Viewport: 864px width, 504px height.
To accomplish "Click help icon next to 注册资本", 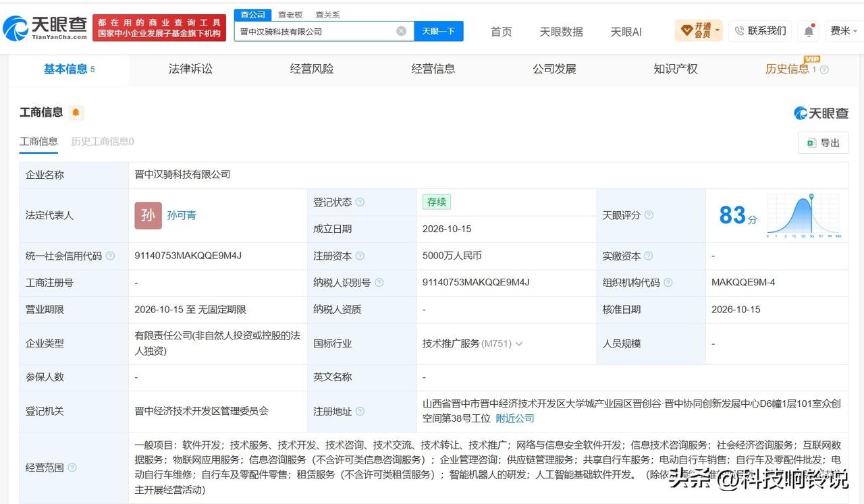I will coord(360,256).
